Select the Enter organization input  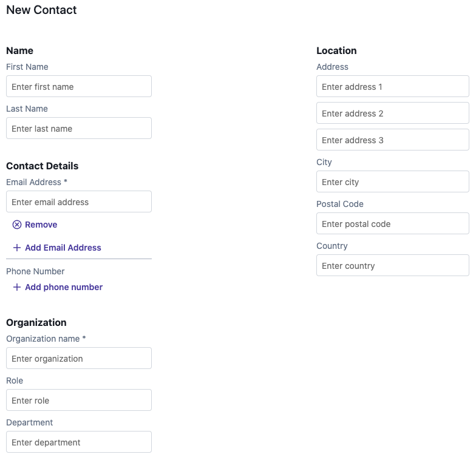79,358
